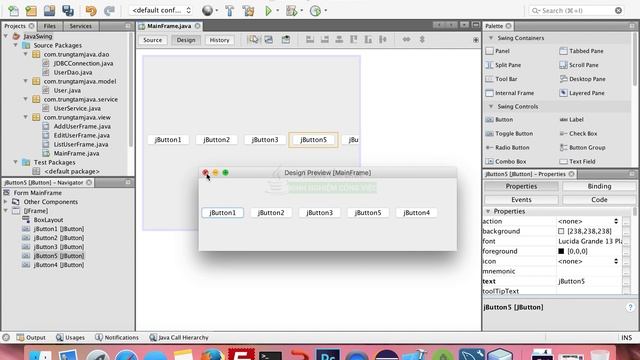
Task: Click the Debug Project icon
Action: 291,11
